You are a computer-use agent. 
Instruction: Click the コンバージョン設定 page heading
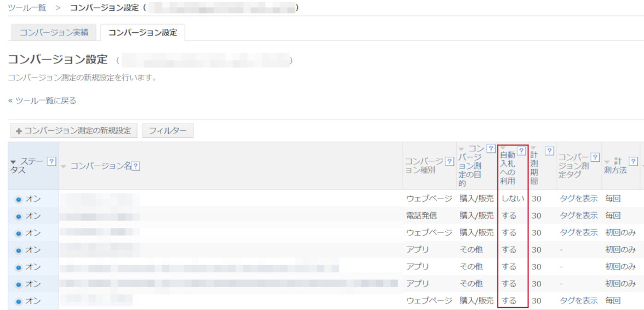(58, 60)
